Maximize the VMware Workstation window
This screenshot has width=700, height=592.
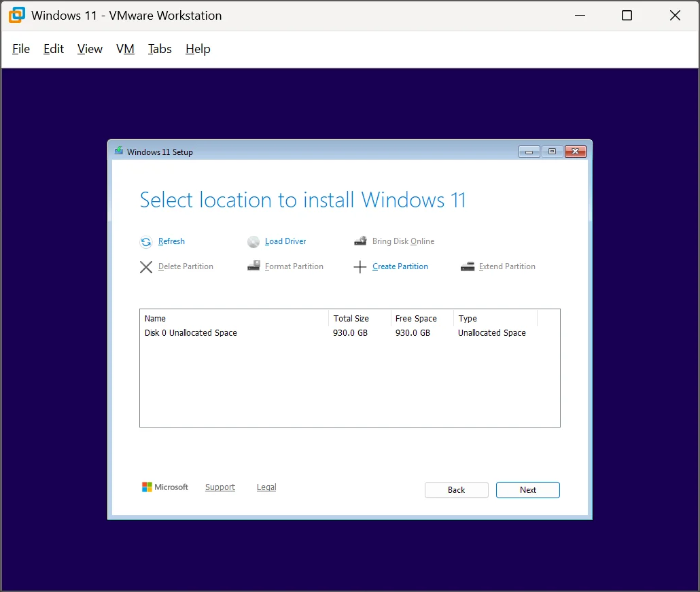(627, 15)
